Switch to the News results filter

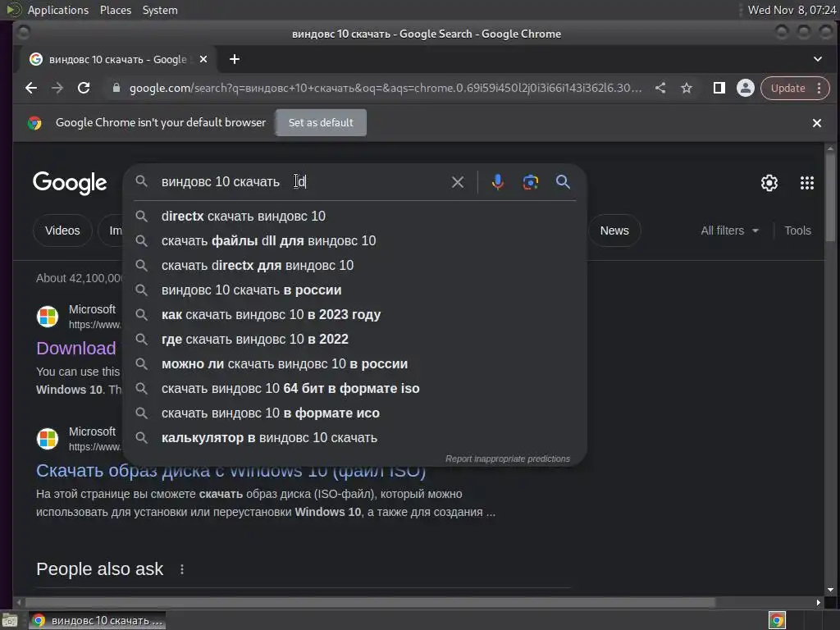coord(614,231)
